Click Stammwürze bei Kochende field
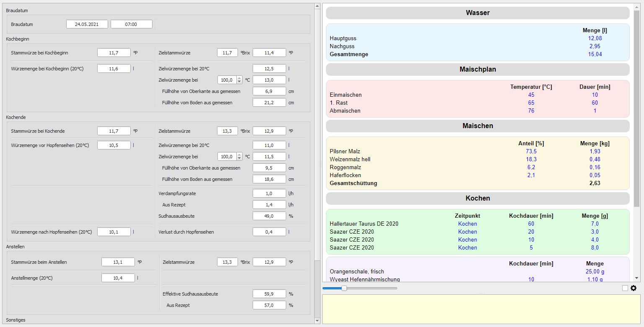The image size is (644, 327). (x=114, y=131)
